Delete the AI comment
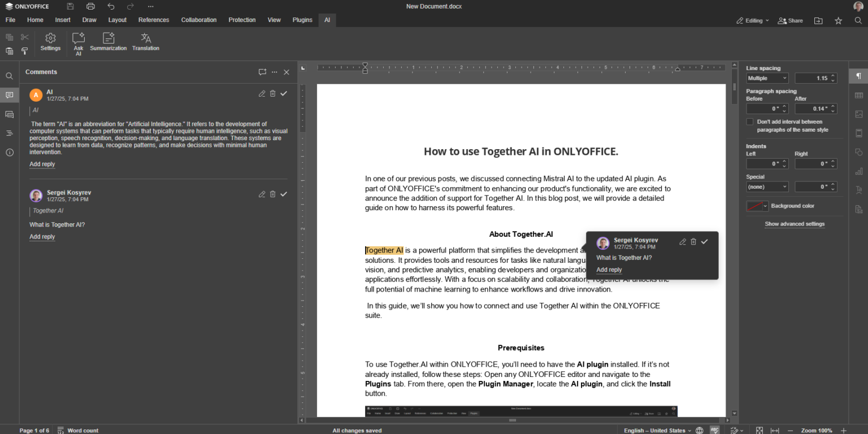The width and height of the screenshot is (868, 434). (x=272, y=93)
